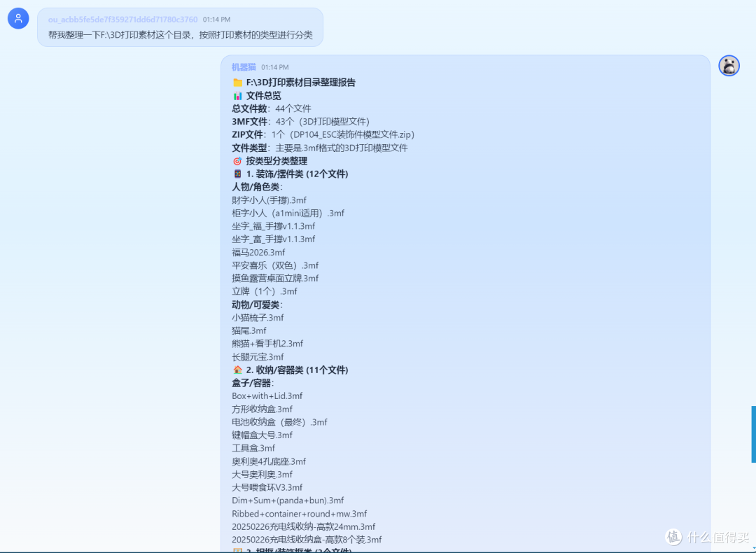Click file 20250226充电线收纳-高款24mm.3mf
The width and height of the screenshot is (756, 553).
(304, 526)
